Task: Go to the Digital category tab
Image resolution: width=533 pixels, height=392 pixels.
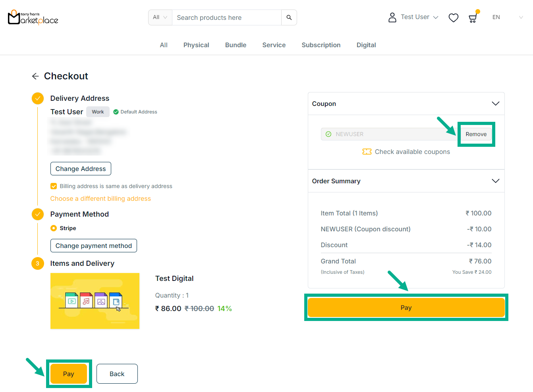Action: click(366, 45)
